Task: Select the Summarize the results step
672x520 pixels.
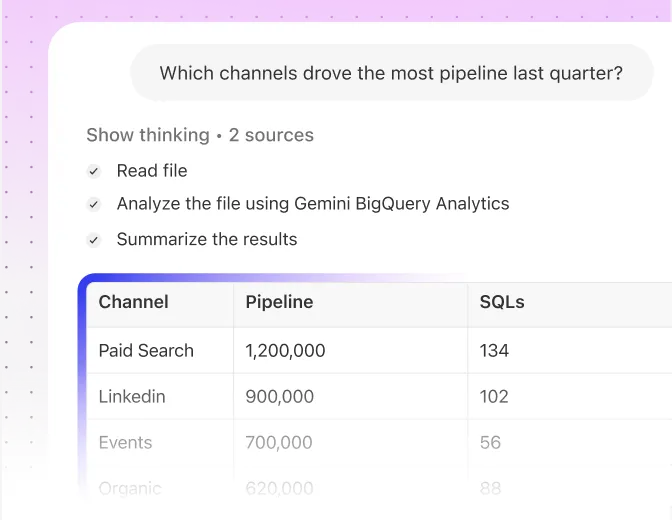Action: tap(206, 240)
